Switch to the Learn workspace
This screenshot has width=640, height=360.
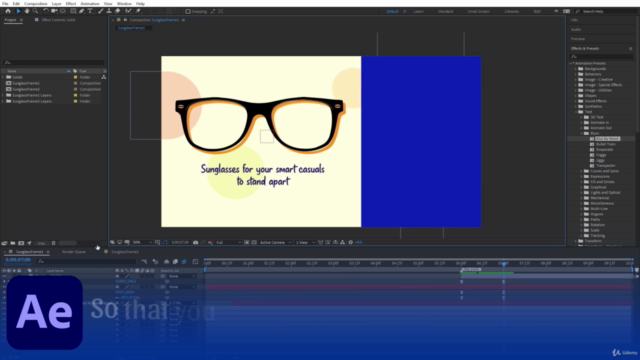pyautogui.click(x=418, y=11)
